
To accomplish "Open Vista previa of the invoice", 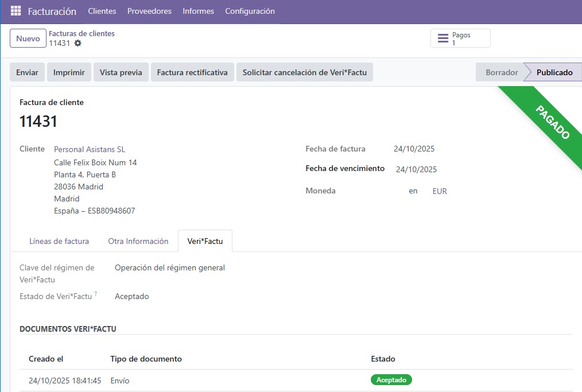I will 121,72.
